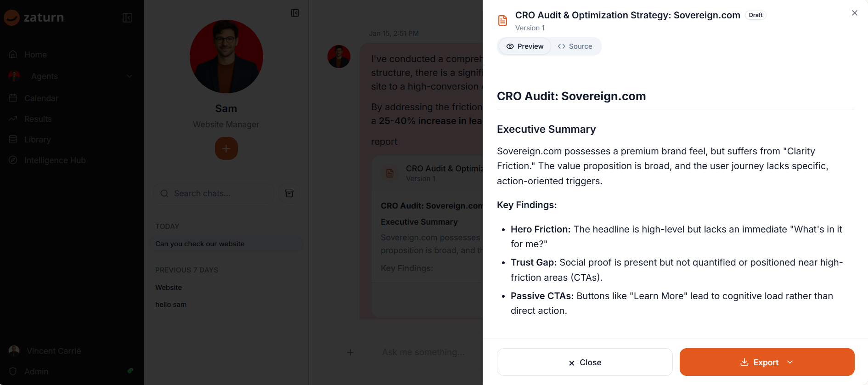Expand the Agents menu chevron
The image size is (868, 385).
tap(130, 76)
